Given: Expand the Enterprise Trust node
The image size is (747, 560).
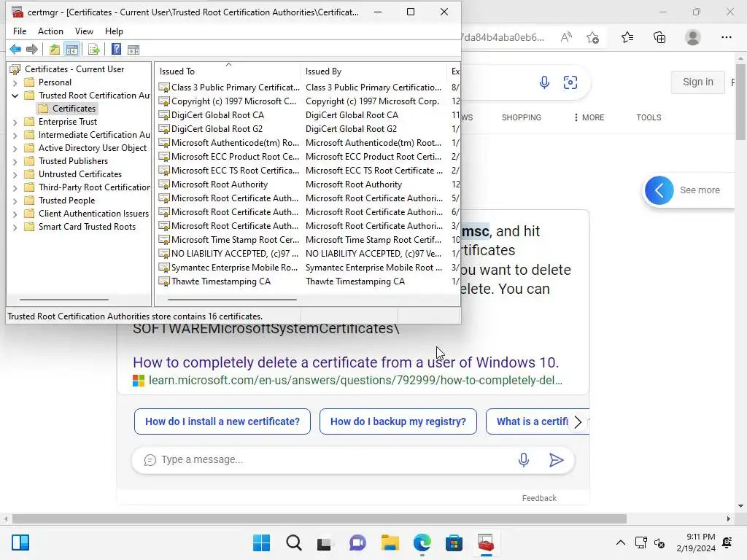Looking at the screenshot, I should pyautogui.click(x=15, y=122).
